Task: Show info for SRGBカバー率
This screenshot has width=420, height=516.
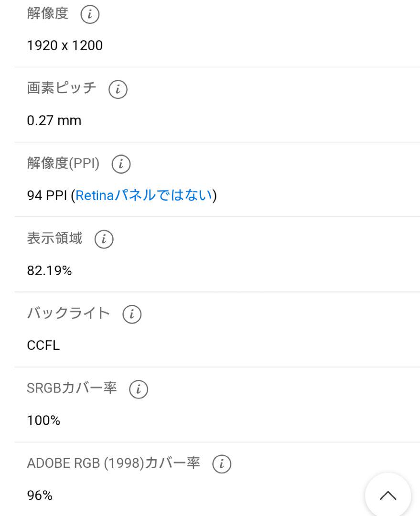Action: click(139, 389)
